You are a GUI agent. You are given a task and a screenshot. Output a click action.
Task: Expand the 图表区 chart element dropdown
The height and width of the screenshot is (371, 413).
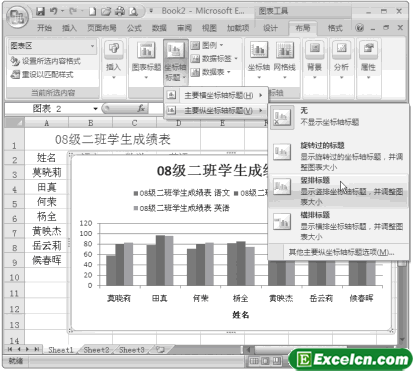click(x=92, y=46)
